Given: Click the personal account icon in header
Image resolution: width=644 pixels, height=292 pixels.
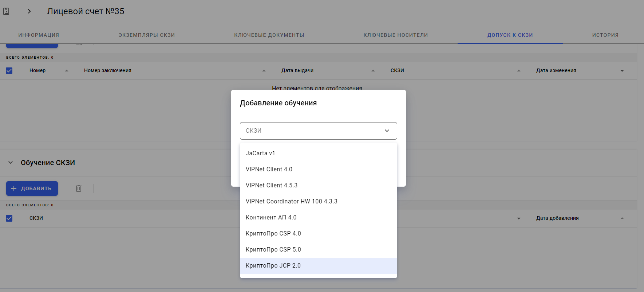Looking at the screenshot, I should 6,11.
